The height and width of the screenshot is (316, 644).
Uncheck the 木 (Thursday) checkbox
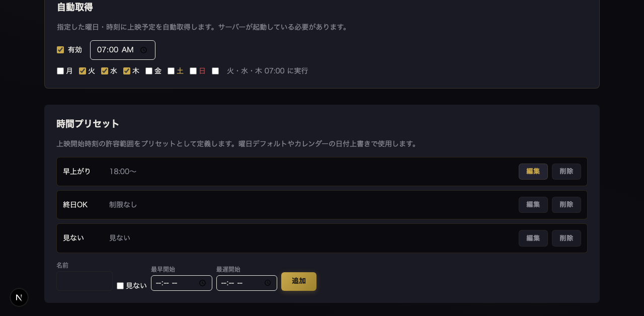pyautogui.click(x=126, y=71)
